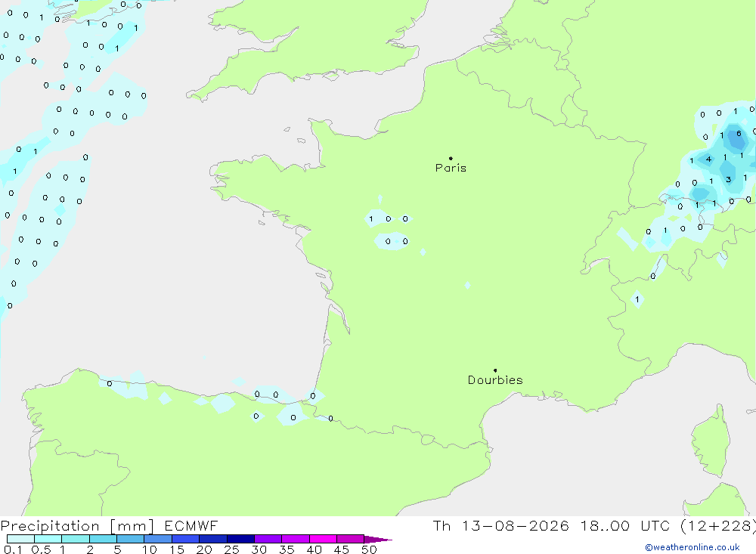Click the above-50 legend arrow tip
This screenshot has width=756, height=554.
(378, 540)
